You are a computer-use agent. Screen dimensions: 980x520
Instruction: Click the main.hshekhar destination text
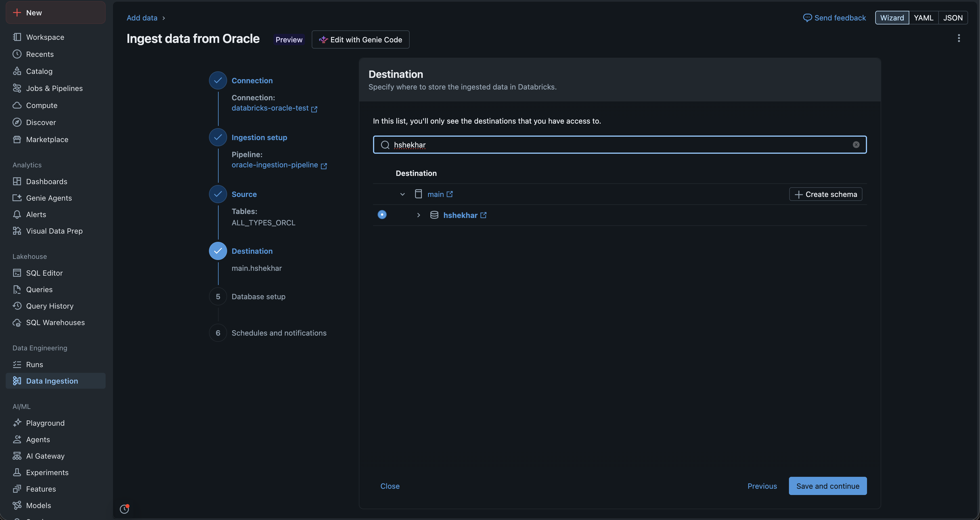coord(257,268)
